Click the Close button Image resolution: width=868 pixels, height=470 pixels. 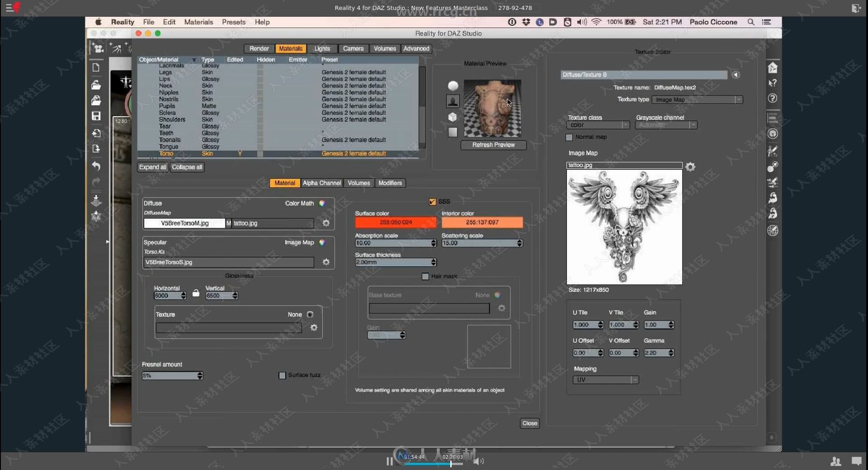529,423
